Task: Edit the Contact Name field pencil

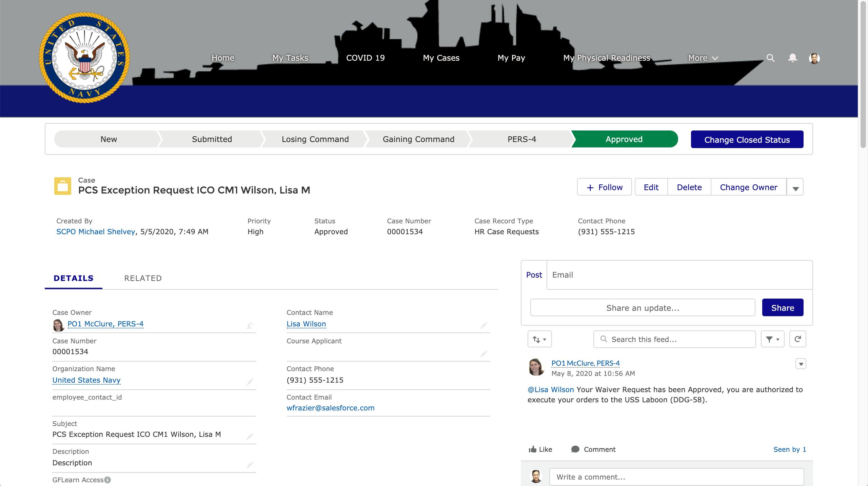Action: (x=484, y=326)
